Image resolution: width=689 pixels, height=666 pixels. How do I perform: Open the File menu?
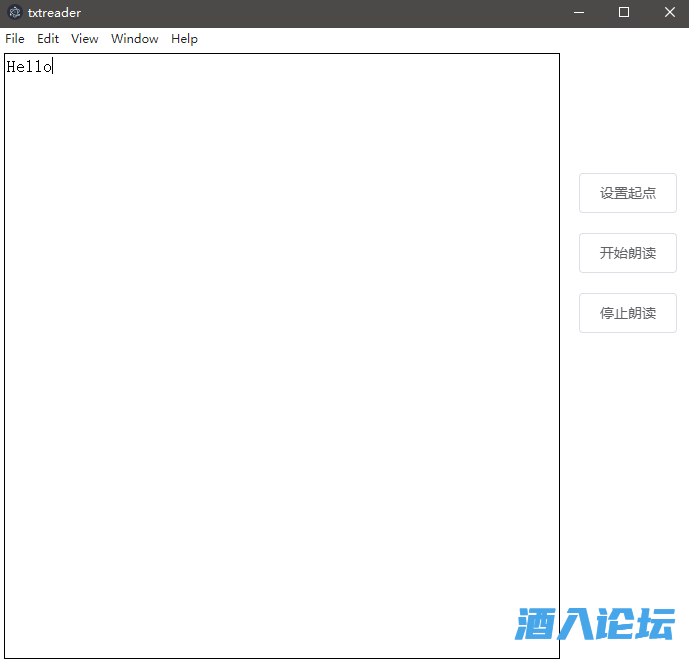[x=15, y=39]
